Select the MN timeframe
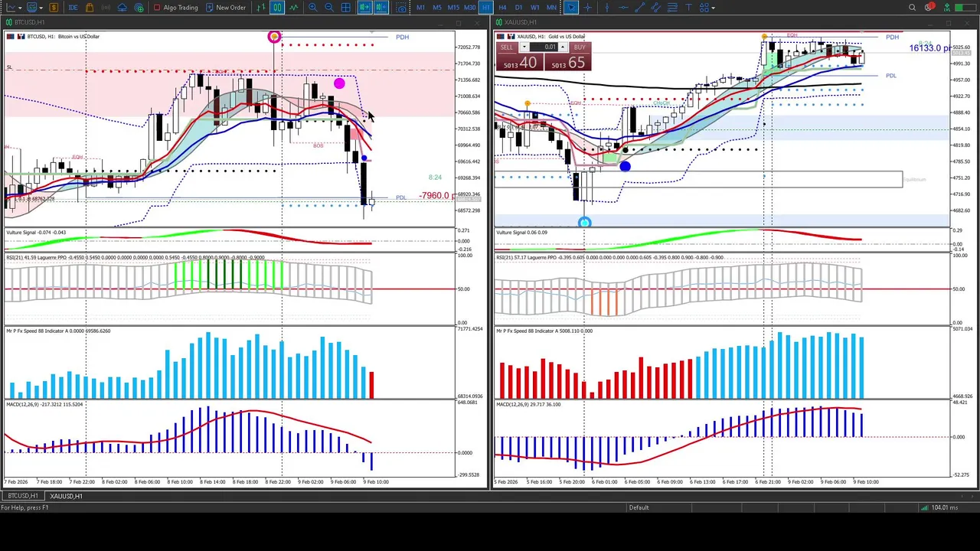Image resolution: width=980 pixels, height=551 pixels. click(551, 8)
